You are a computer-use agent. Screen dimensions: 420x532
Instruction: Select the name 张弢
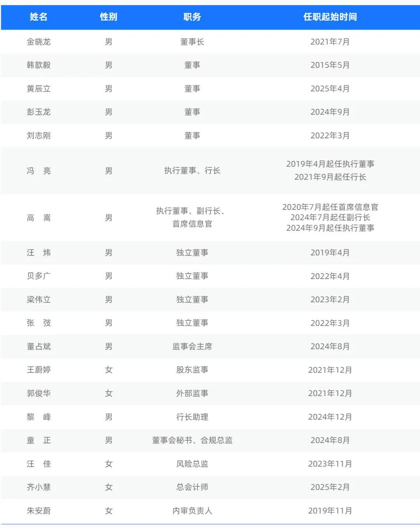(x=38, y=323)
